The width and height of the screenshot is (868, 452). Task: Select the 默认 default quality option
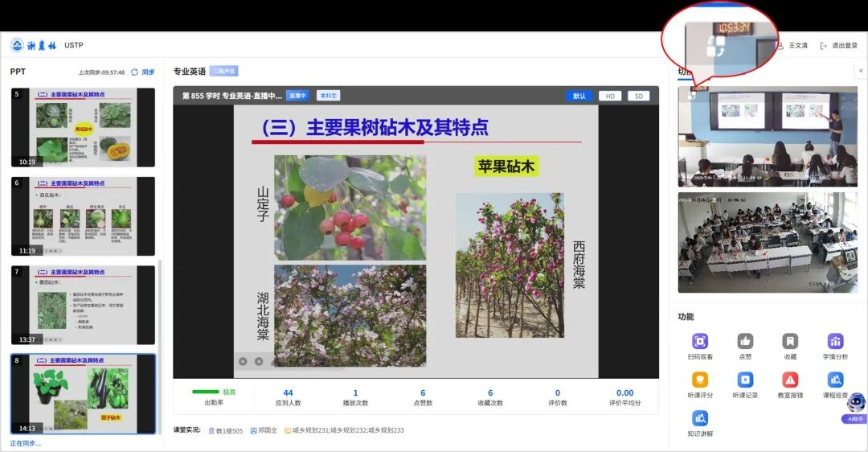pyautogui.click(x=579, y=96)
